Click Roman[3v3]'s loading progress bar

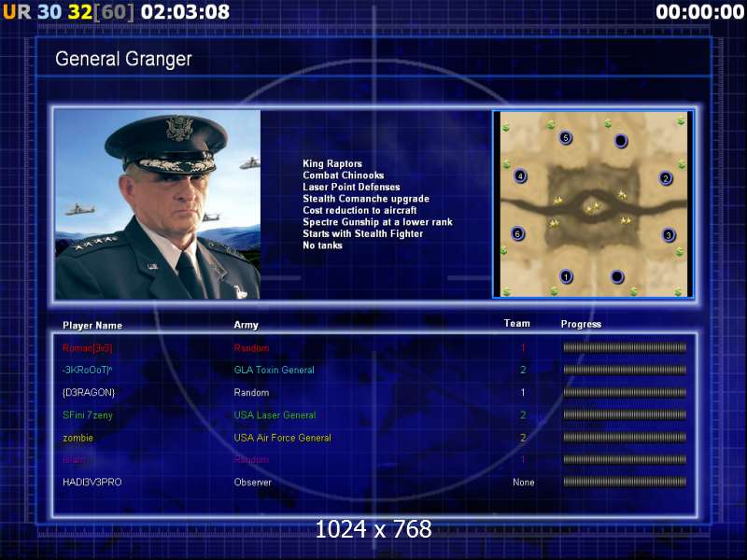(x=625, y=347)
